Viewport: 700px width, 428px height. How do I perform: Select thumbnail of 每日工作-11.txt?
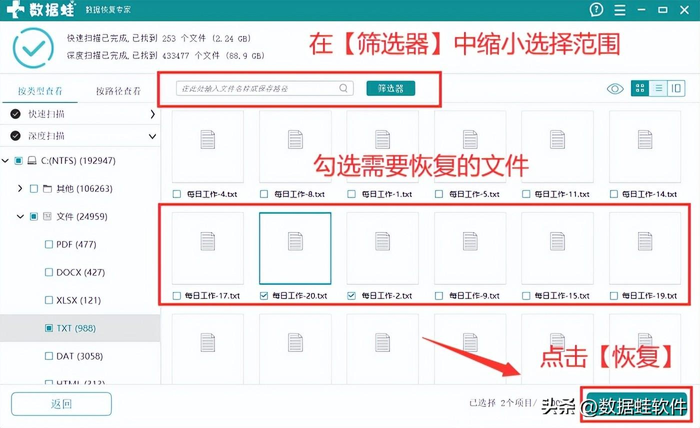tap(557, 147)
